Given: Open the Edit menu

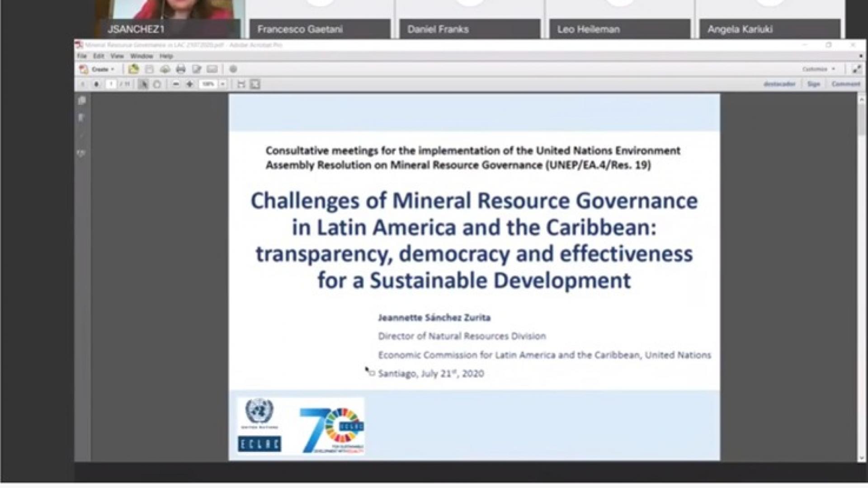Looking at the screenshot, I should tap(99, 56).
